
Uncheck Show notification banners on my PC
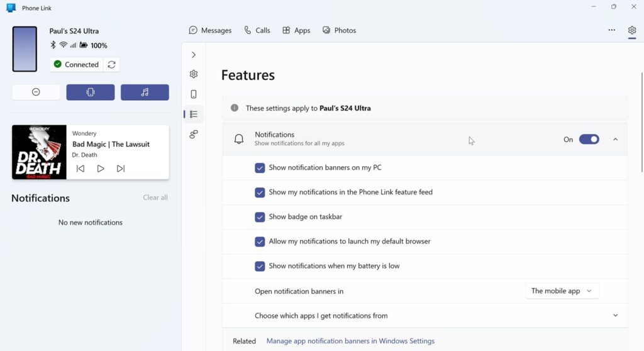tap(260, 168)
